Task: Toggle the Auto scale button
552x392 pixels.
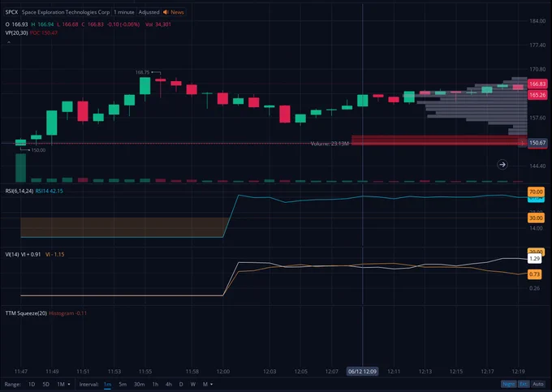Action: (538, 384)
